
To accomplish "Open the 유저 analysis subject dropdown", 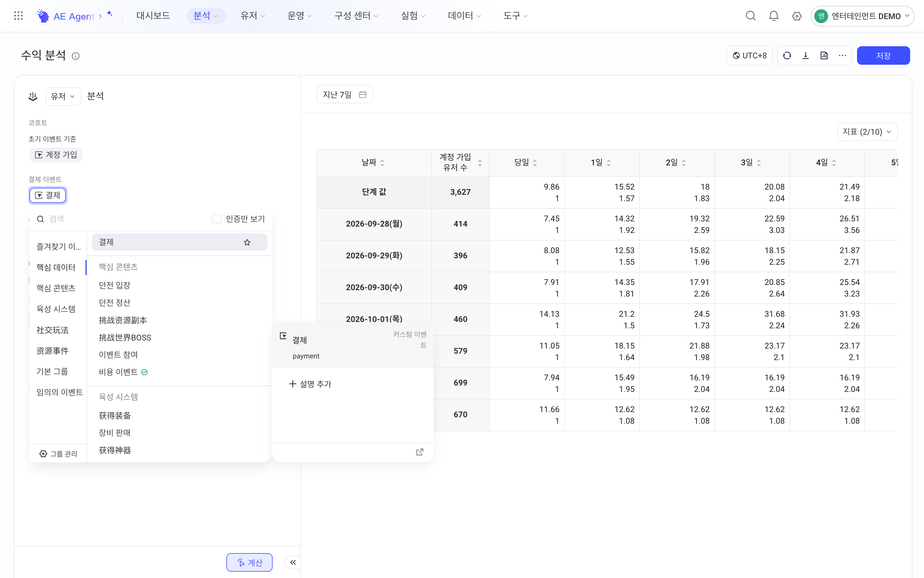I will pyautogui.click(x=63, y=96).
